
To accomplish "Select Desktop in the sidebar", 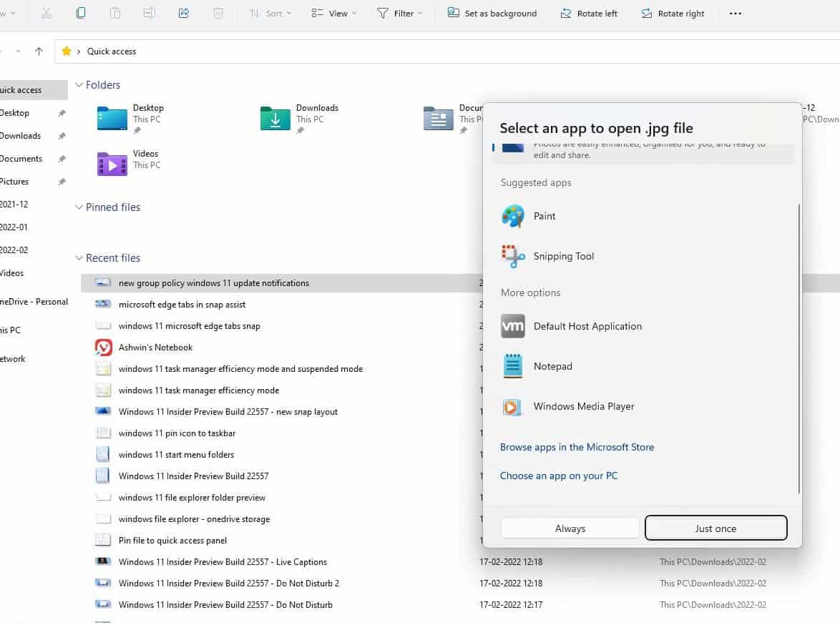I will (x=14, y=113).
